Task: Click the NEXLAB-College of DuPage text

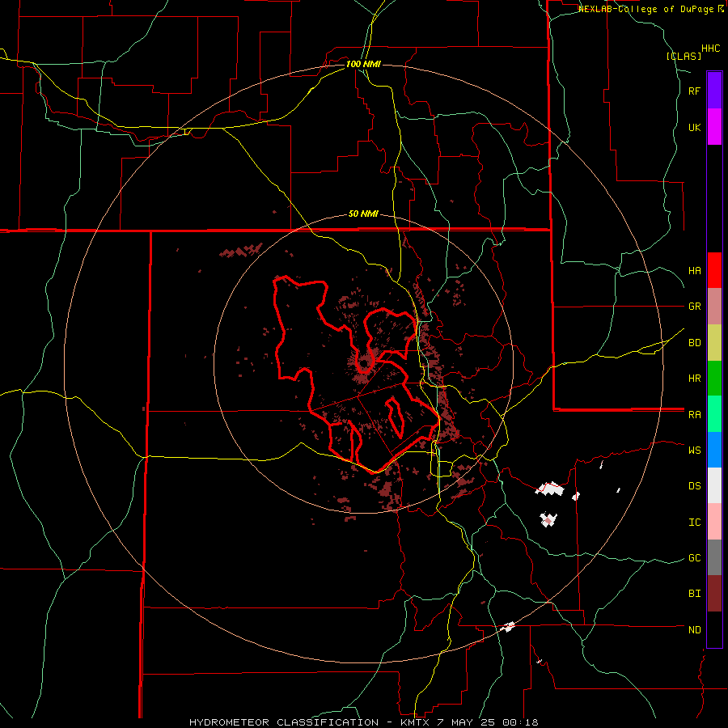Action: click(647, 9)
